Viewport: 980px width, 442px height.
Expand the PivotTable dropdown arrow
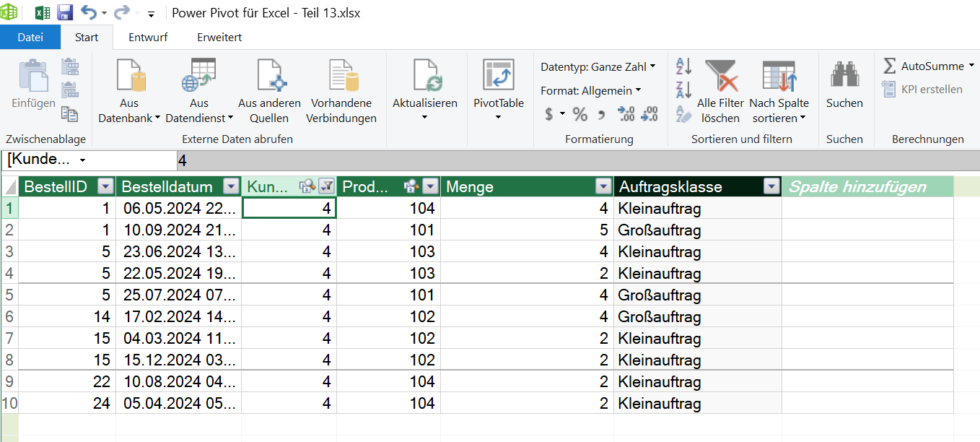[x=499, y=118]
